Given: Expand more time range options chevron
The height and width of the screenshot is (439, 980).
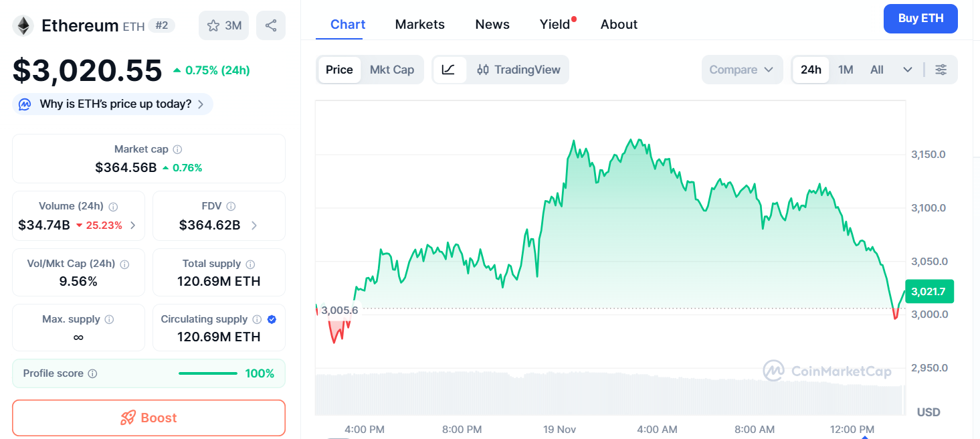Looking at the screenshot, I should (x=908, y=70).
